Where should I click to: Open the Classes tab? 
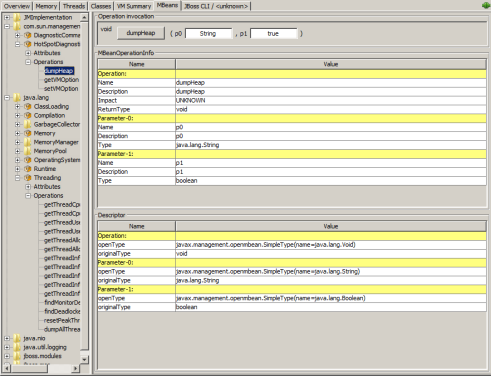tap(101, 6)
